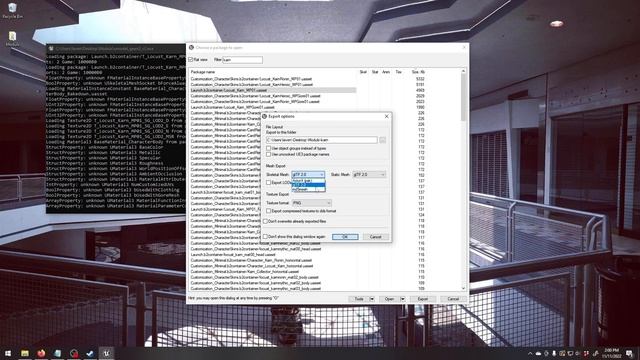Toggle the Flat view checkbox
Viewport: 640px width, 360px height.
tap(191, 60)
